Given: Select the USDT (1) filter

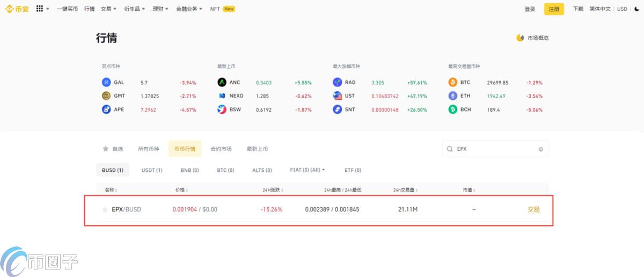Looking at the screenshot, I should 152,170.
